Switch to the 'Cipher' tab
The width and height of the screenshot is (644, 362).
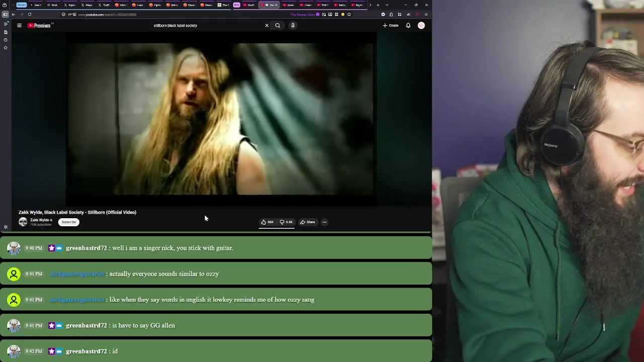[x=155, y=5]
